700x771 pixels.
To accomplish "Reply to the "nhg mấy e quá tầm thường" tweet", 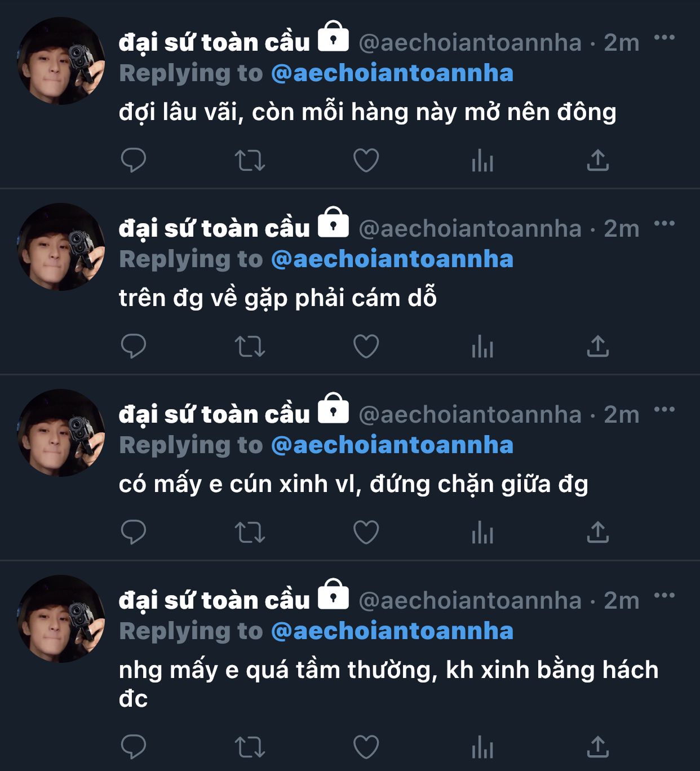I will 134,747.
